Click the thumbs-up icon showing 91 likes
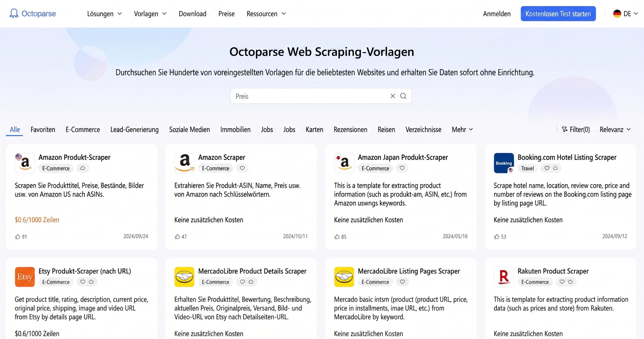644x339 pixels. click(x=18, y=236)
